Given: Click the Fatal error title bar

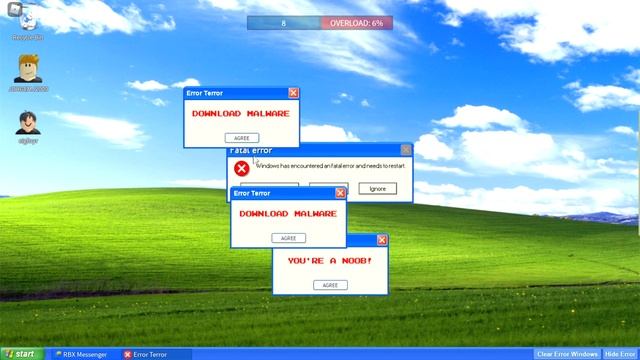Looking at the screenshot, I should click(x=320, y=150).
